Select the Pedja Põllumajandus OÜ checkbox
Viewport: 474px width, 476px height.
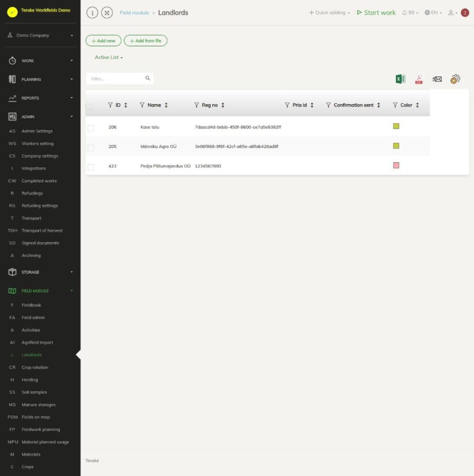coord(91,167)
